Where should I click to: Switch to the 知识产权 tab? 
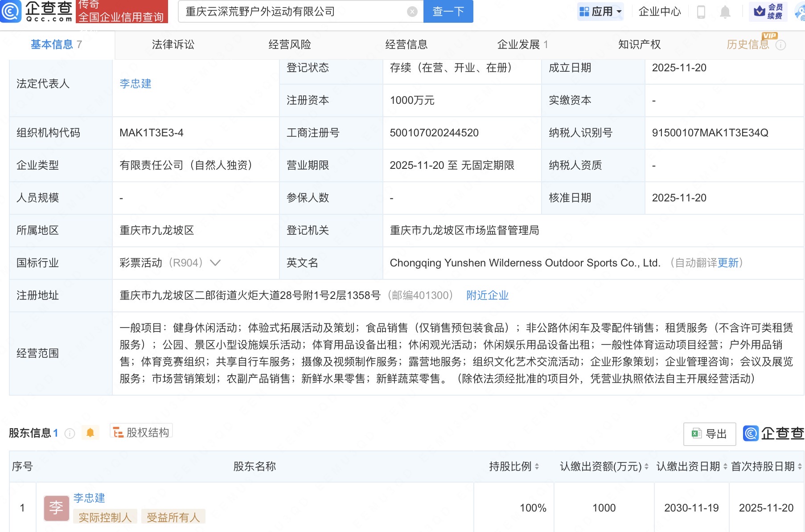pos(639,45)
